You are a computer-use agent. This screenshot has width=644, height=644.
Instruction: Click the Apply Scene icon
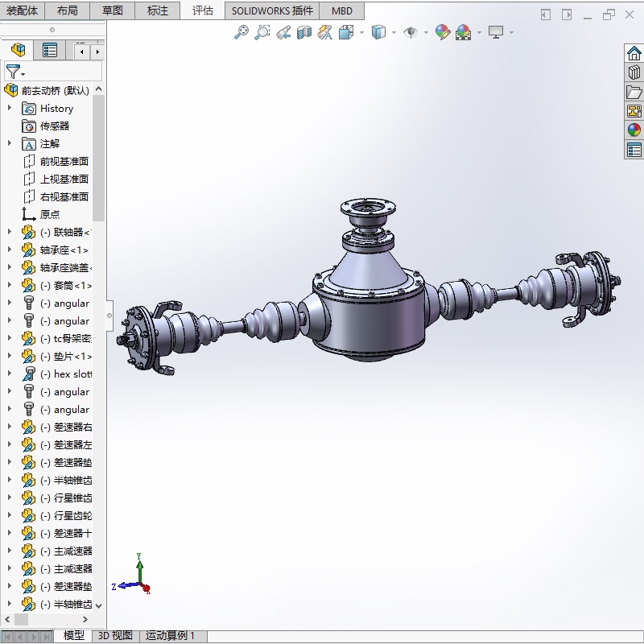tap(463, 32)
